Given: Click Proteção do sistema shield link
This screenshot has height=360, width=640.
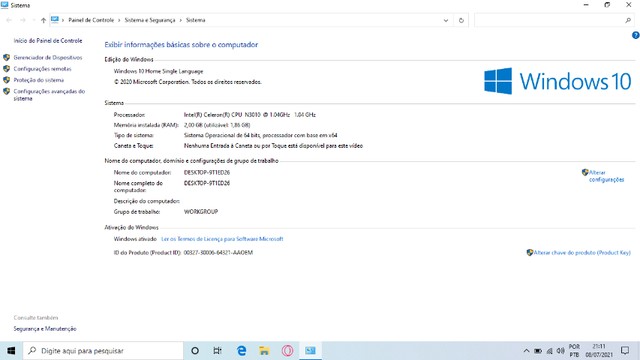Looking at the screenshot, I should (39, 80).
